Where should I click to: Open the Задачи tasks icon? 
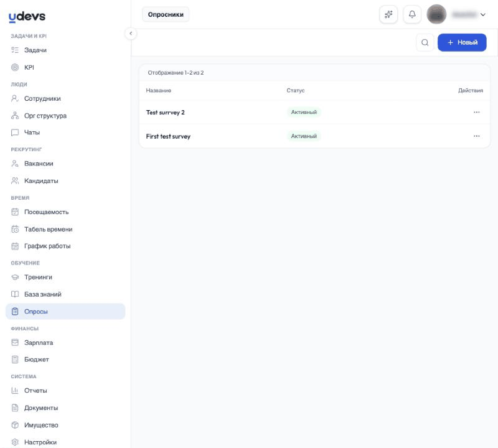(x=15, y=50)
